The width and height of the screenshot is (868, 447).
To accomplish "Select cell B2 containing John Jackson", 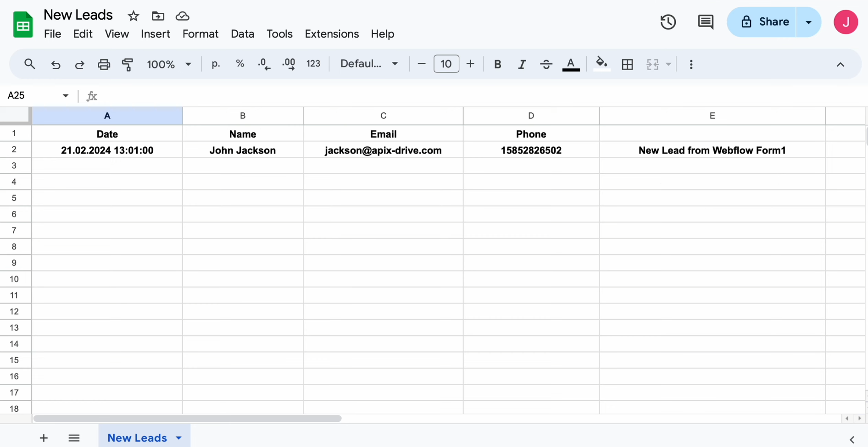I will pos(242,150).
